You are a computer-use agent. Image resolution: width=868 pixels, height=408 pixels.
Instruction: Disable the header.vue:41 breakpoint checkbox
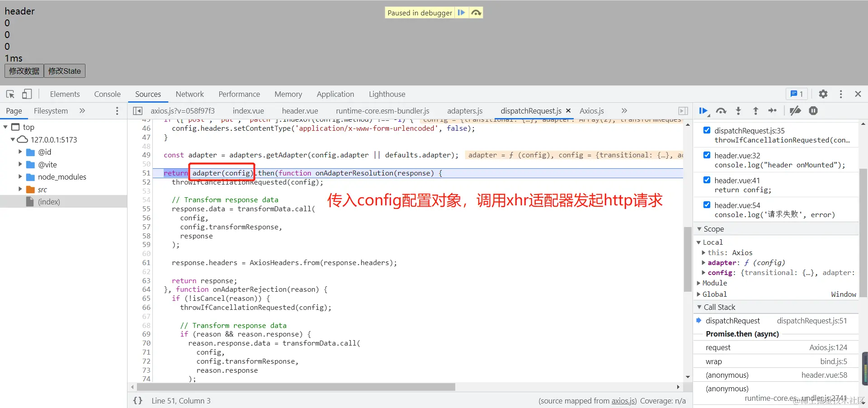point(707,180)
